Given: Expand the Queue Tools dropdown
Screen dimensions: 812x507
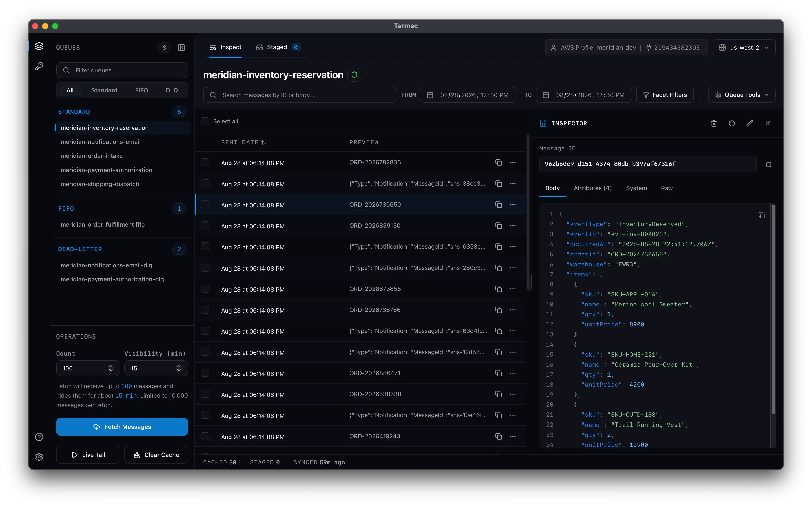Looking at the screenshot, I should point(742,95).
